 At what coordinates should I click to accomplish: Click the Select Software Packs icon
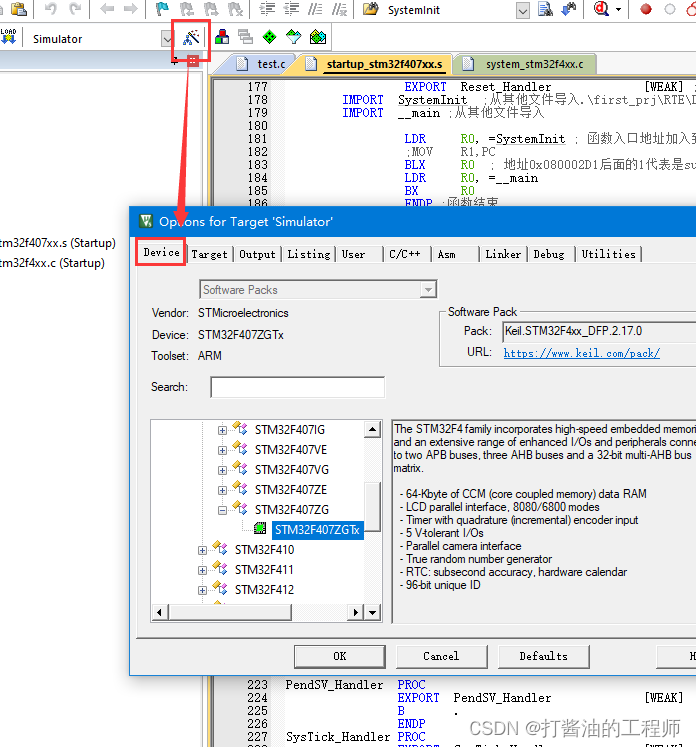(x=293, y=37)
